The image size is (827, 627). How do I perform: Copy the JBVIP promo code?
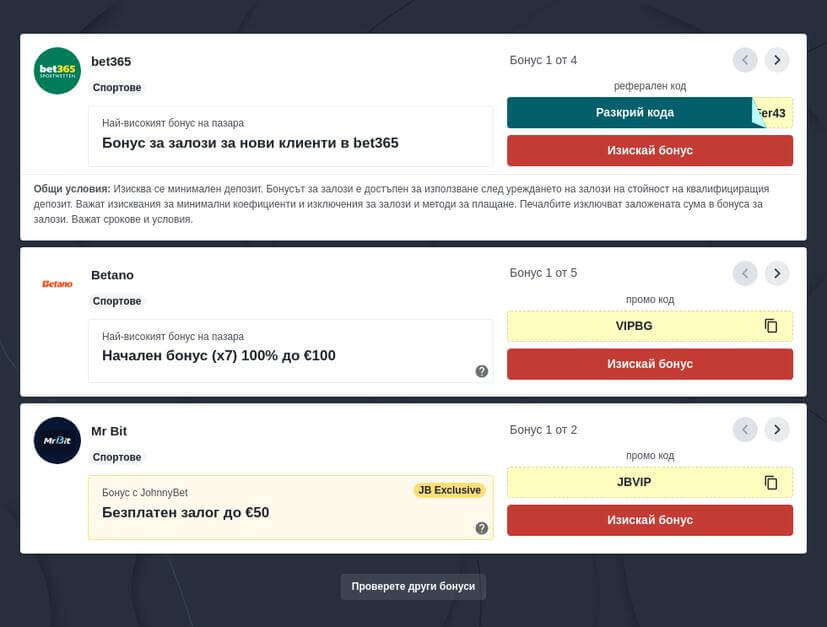coord(771,482)
